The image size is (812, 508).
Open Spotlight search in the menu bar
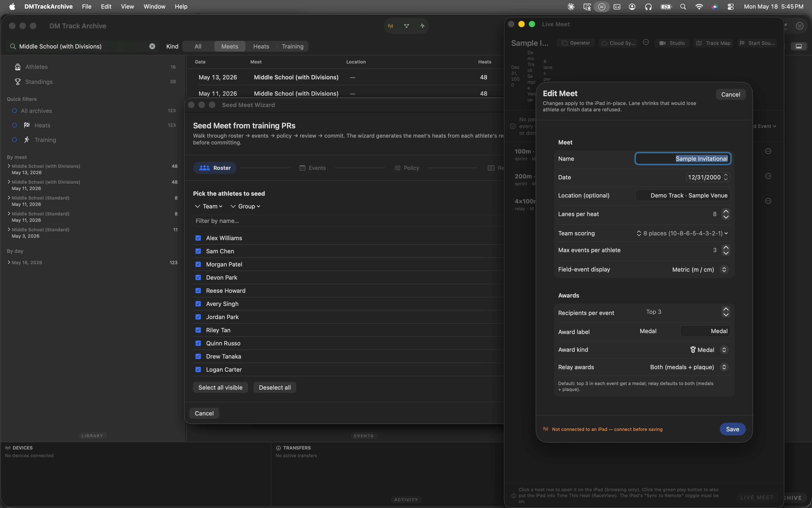(683, 7)
